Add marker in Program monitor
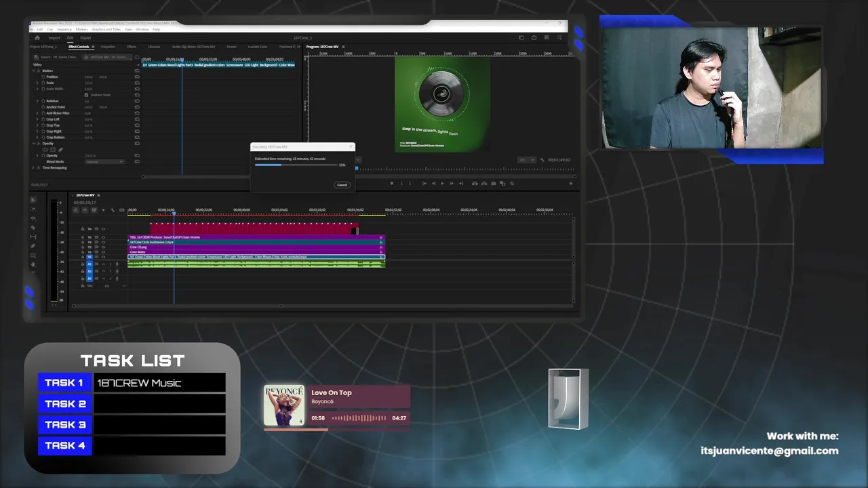This screenshot has width=868, height=488. coord(391,183)
